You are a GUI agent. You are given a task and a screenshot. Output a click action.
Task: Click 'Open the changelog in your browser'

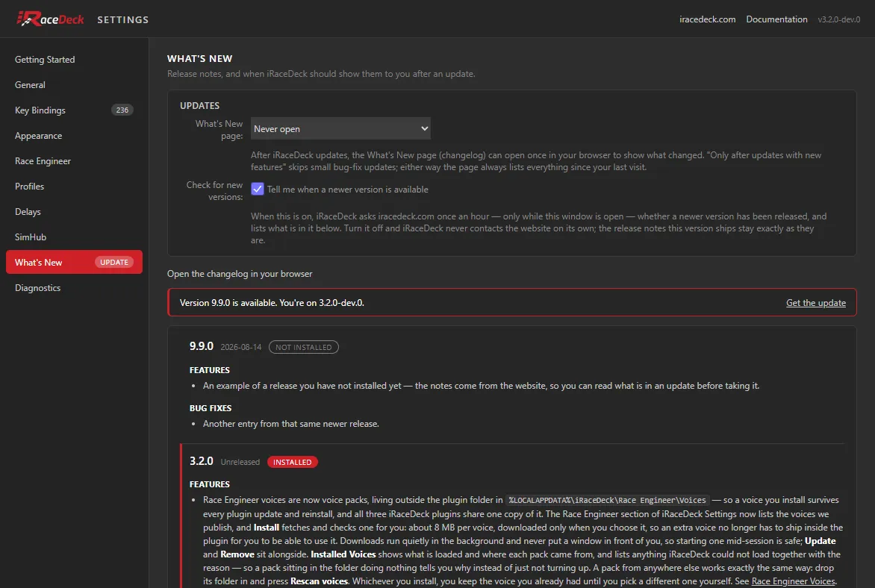[240, 274]
